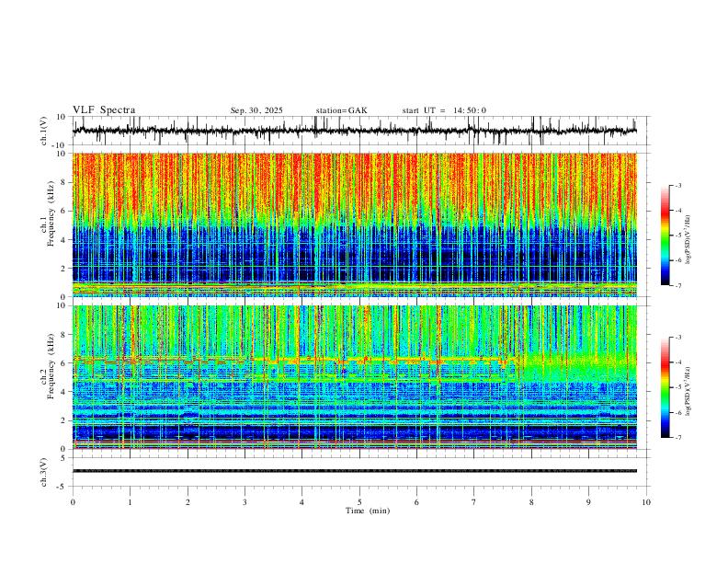728x563 pixels.
Task: Click the ch.1 spectrogram panel
Action: pos(354,224)
